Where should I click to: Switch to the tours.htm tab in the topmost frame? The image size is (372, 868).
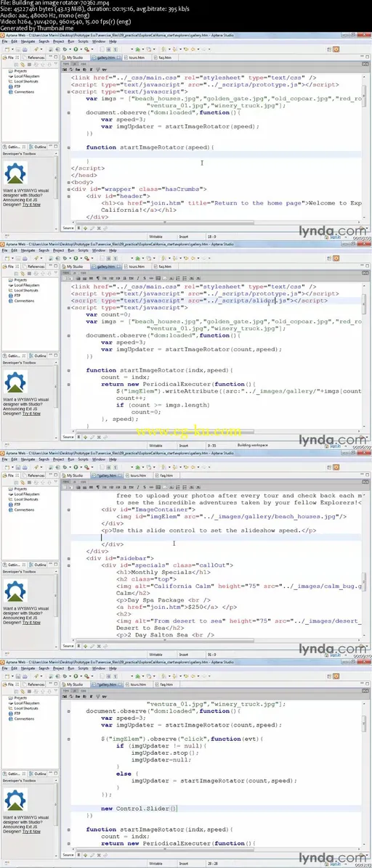[x=134, y=57]
